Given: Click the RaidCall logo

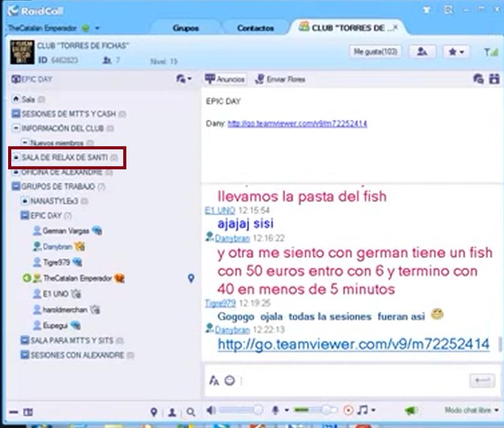Looking at the screenshot, I should click(x=36, y=11).
